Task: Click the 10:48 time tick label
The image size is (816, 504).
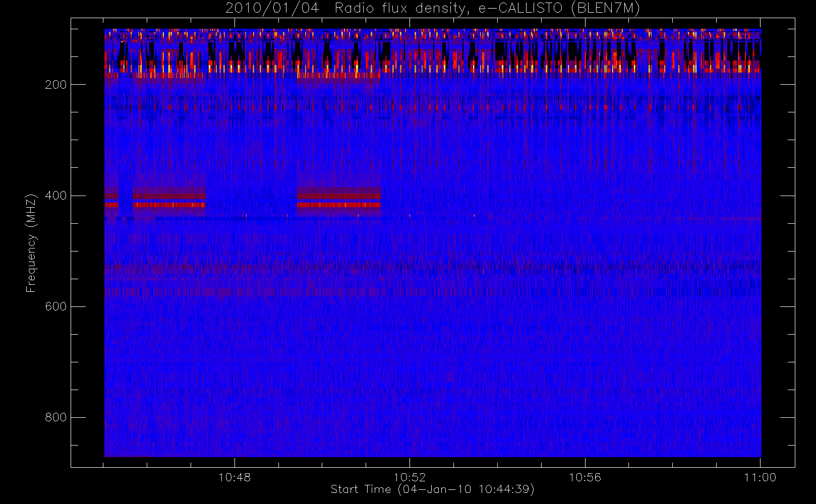Action: pos(235,477)
